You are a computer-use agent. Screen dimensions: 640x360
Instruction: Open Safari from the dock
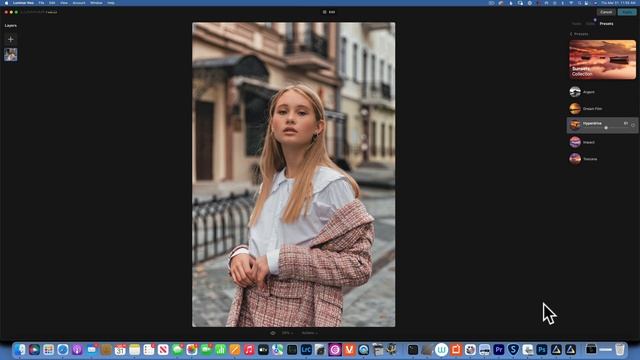pyautogui.click(x=63, y=350)
